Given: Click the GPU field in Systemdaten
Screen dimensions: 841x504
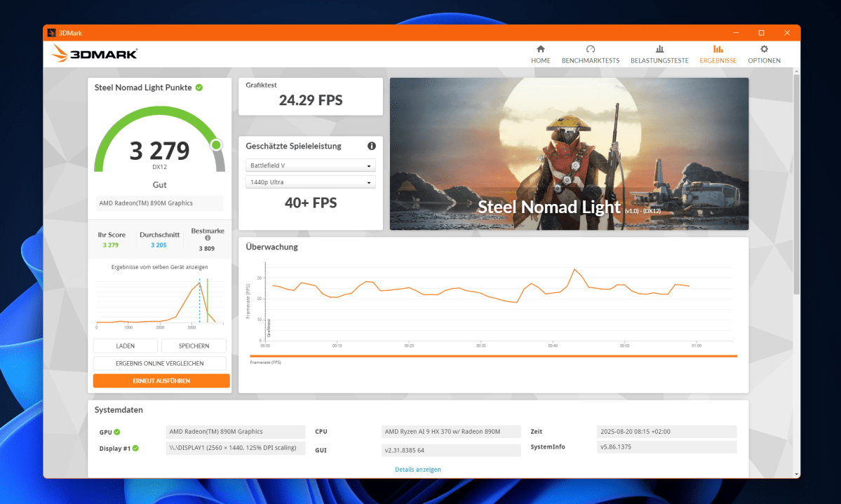Looking at the screenshot, I should pyautogui.click(x=235, y=432).
